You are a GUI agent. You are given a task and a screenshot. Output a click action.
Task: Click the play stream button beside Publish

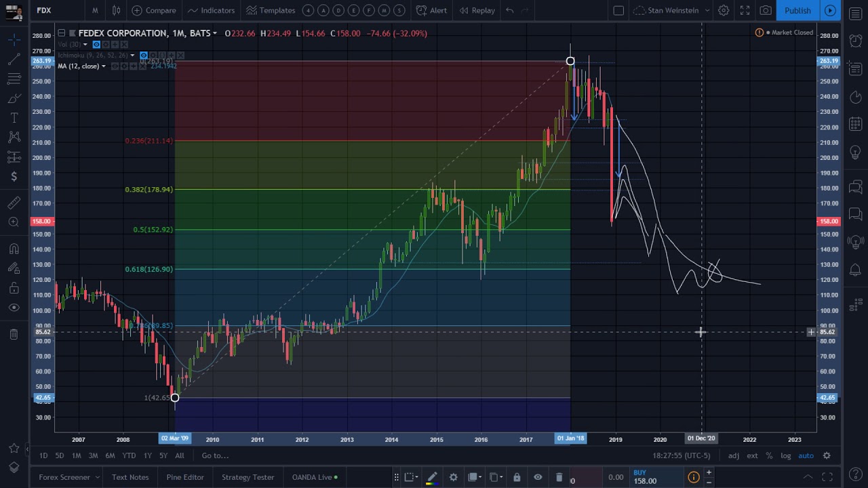click(830, 10)
